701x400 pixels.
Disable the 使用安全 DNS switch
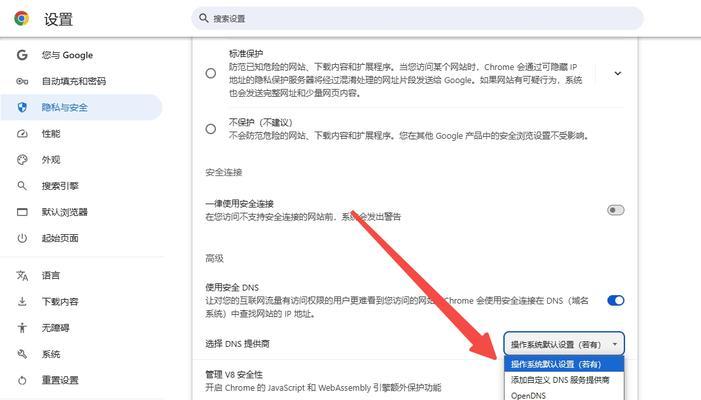[615, 300]
